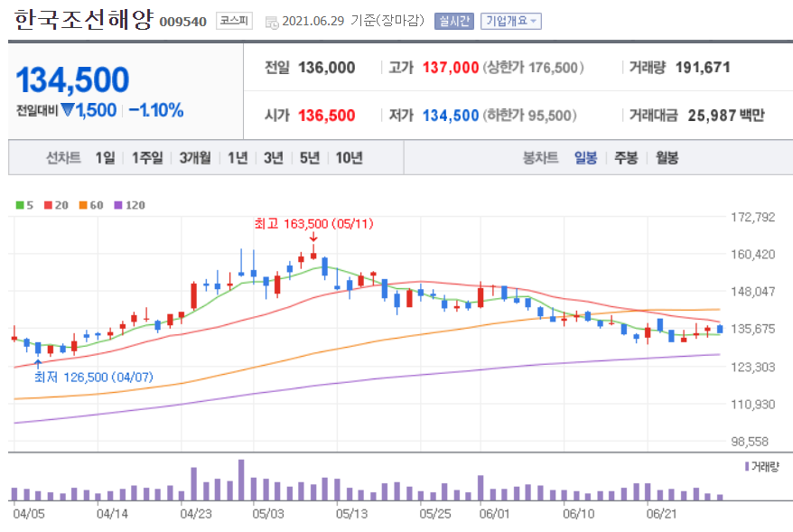This screenshot has width=793, height=532.
Task: Click the 하한가 95,500 text
Action: pyautogui.click(x=529, y=116)
